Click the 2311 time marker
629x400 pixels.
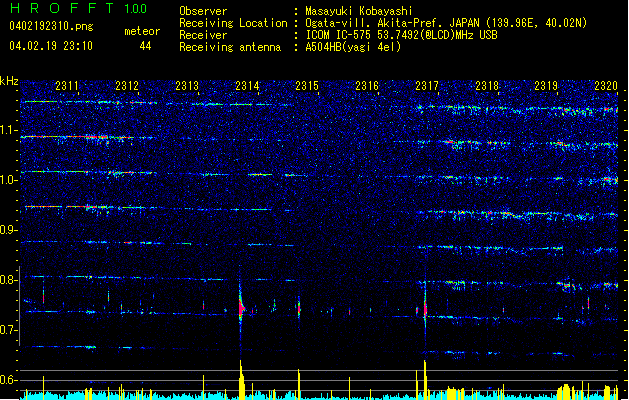tap(67, 86)
